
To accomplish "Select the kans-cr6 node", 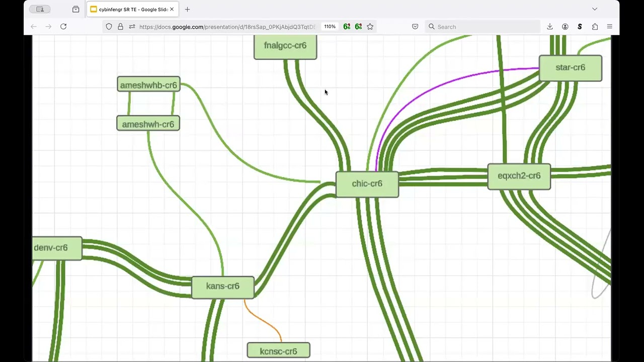I will pos(223,287).
